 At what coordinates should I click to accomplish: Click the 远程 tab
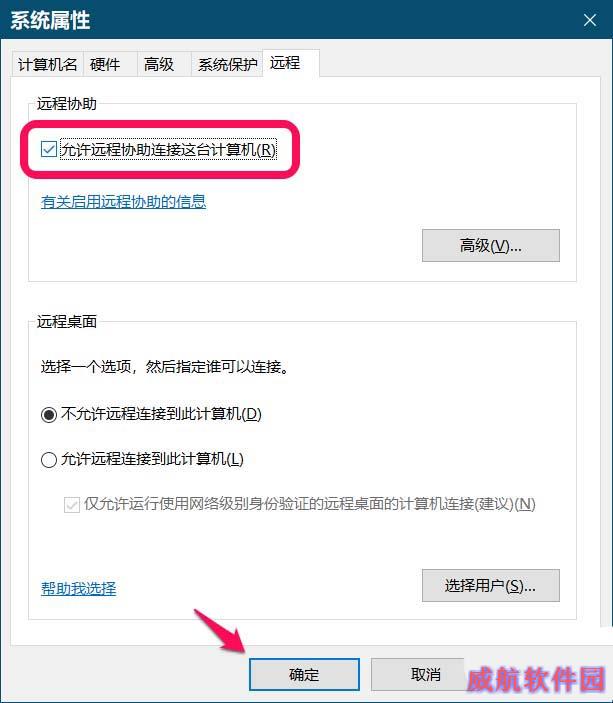291,63
